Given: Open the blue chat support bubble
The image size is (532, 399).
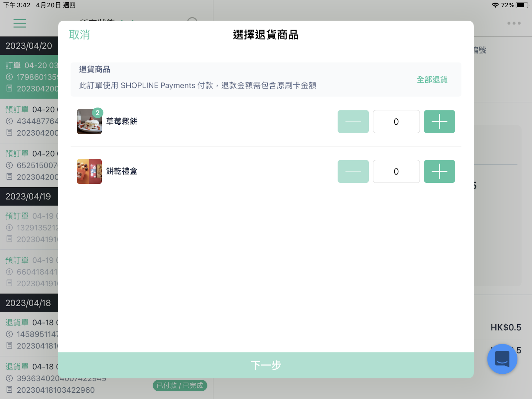Looking at the screenshot, I should (502, 359).
